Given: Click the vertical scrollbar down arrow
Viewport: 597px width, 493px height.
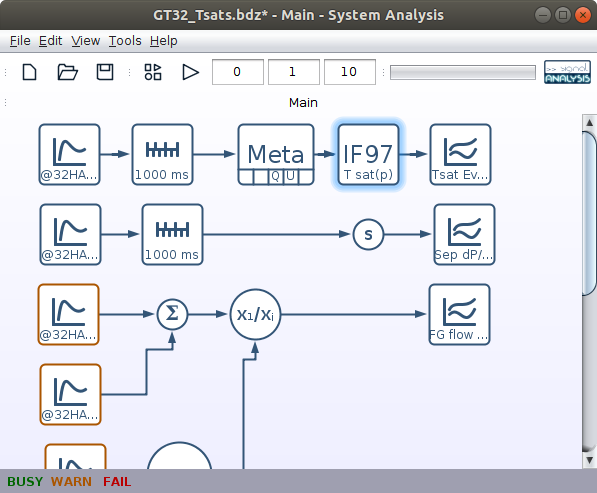Looking at the screenshot, I should (x=589, y=460).
